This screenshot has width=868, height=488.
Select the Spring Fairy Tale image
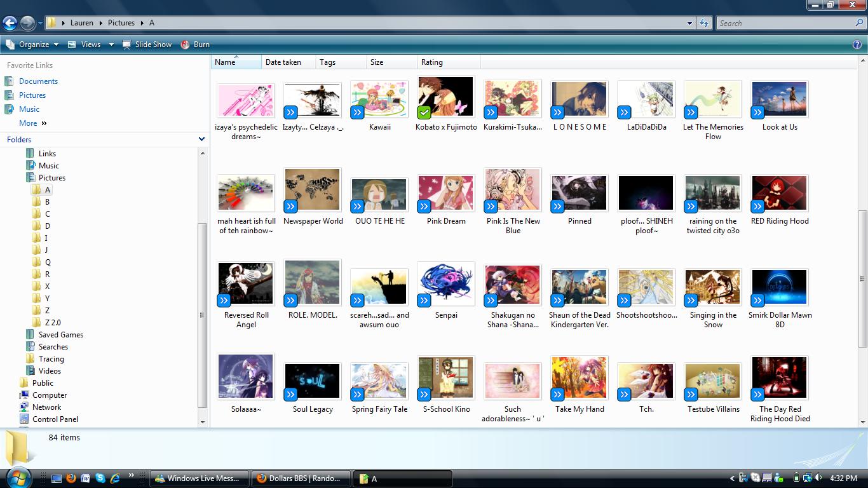click(x=379, y=382)
